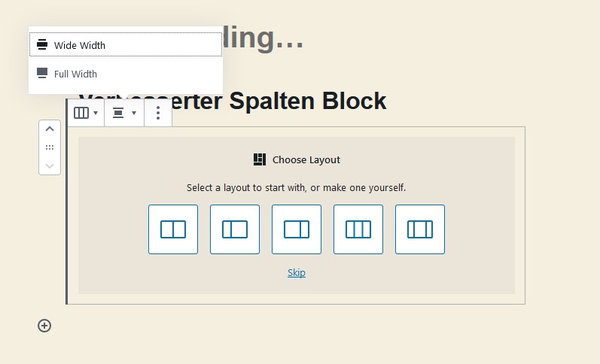Screen dimensions: 600x364
Task: Open the columns block type switcher
Action: pos(86,113)
